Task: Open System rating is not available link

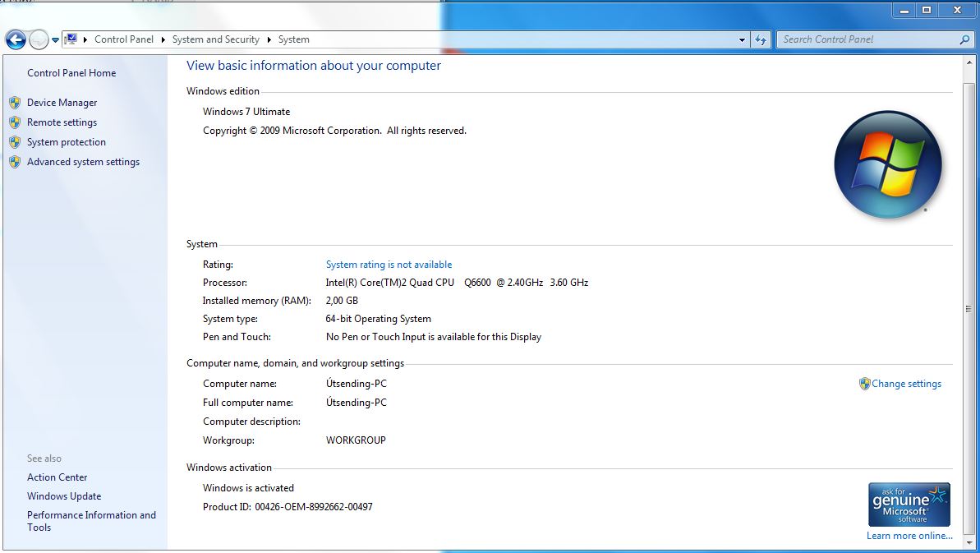Action: (389, 265)
